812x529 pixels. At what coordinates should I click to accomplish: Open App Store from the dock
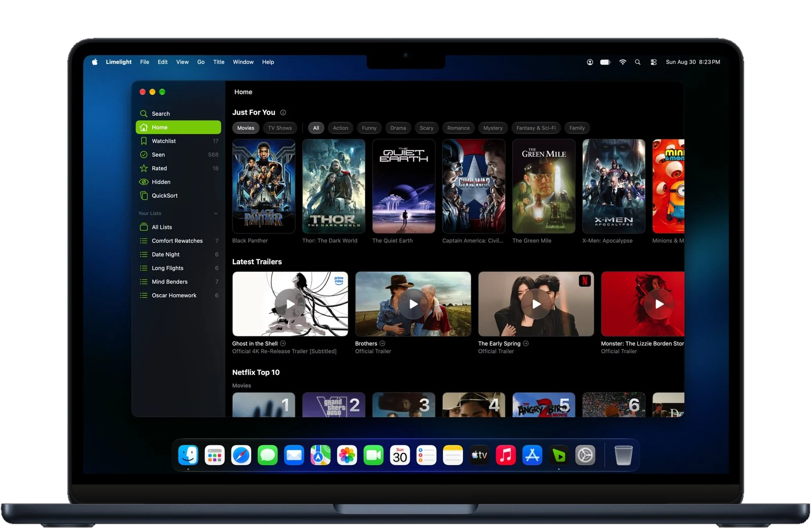pyautogui.click(x=532, y=455)
